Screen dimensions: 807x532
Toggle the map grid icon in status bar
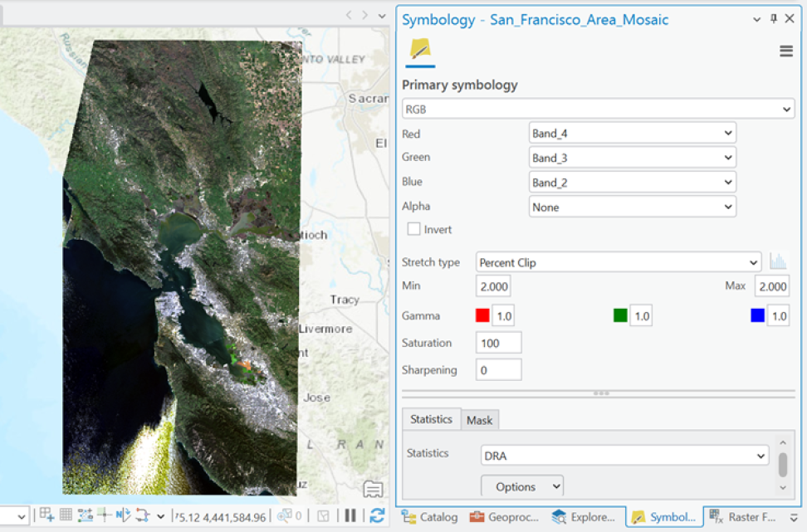tap(66, 515)
